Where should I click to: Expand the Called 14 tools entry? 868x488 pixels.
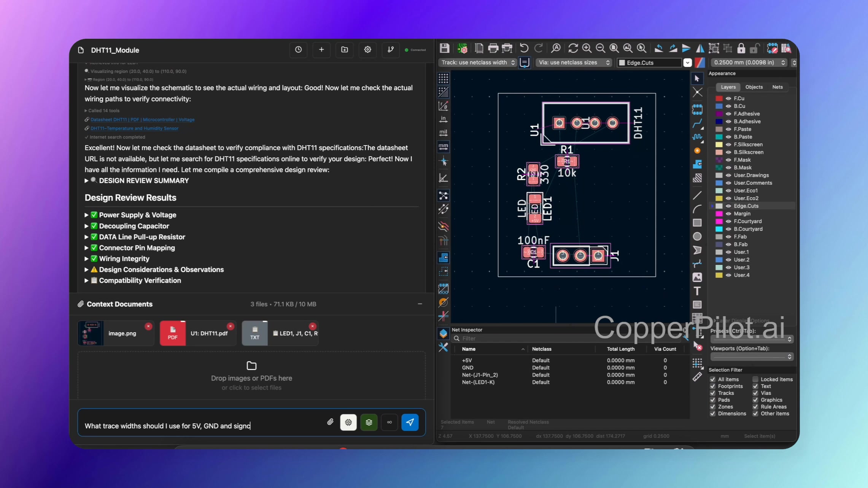(102, 111)
